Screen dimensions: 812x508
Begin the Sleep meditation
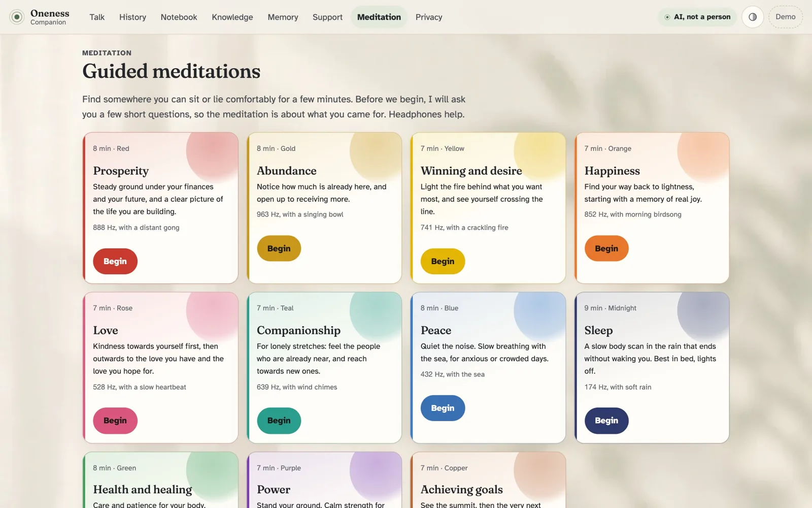pos(606,421)
